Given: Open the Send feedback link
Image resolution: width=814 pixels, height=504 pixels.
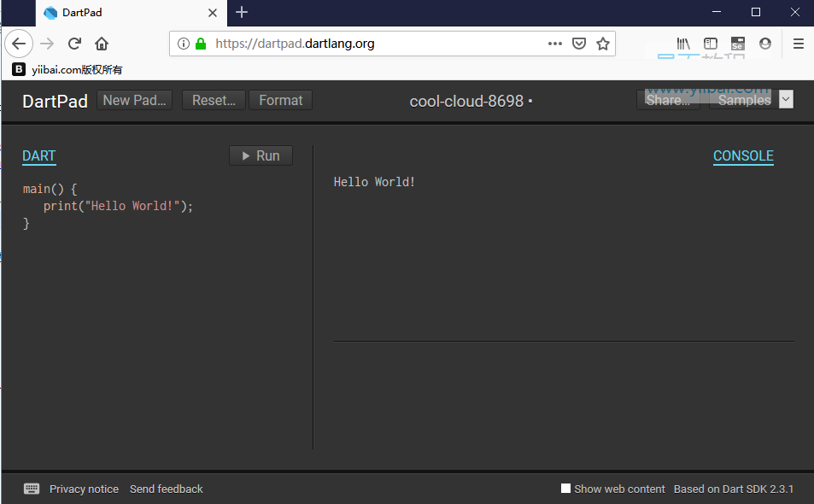Looking at the screenshot, I should [166, 489].
